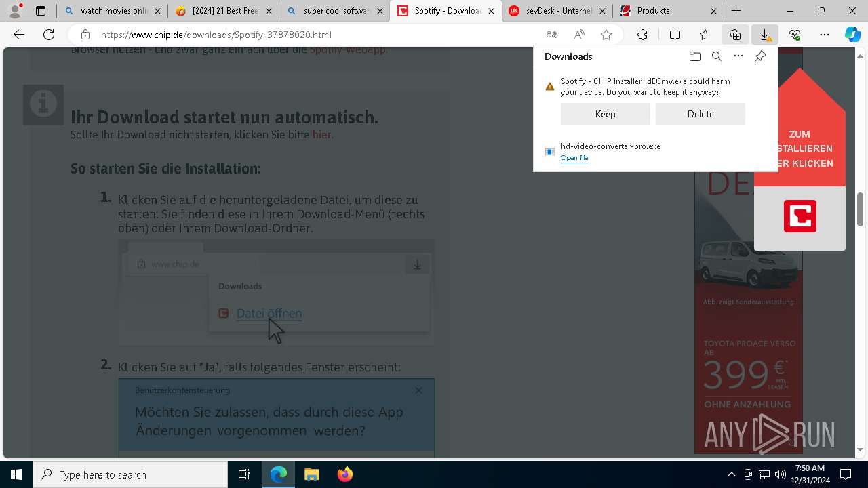This screenshot has width=868, height=488.
Task: Switch to 'super cool software' tab
Action: point(334,11)
